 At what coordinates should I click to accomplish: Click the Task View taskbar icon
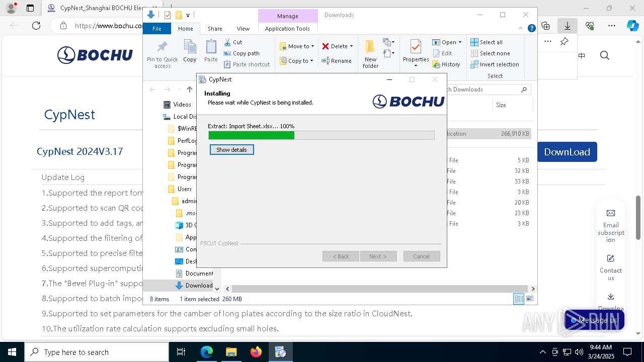[x=182, y=352]
